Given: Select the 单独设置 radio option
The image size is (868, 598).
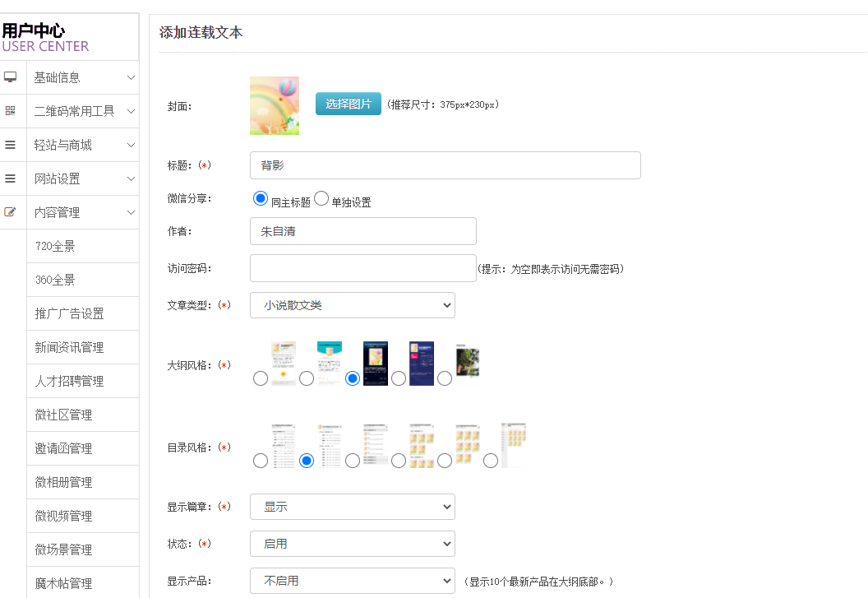Looking at the screenshot, I should pos(321,198).
